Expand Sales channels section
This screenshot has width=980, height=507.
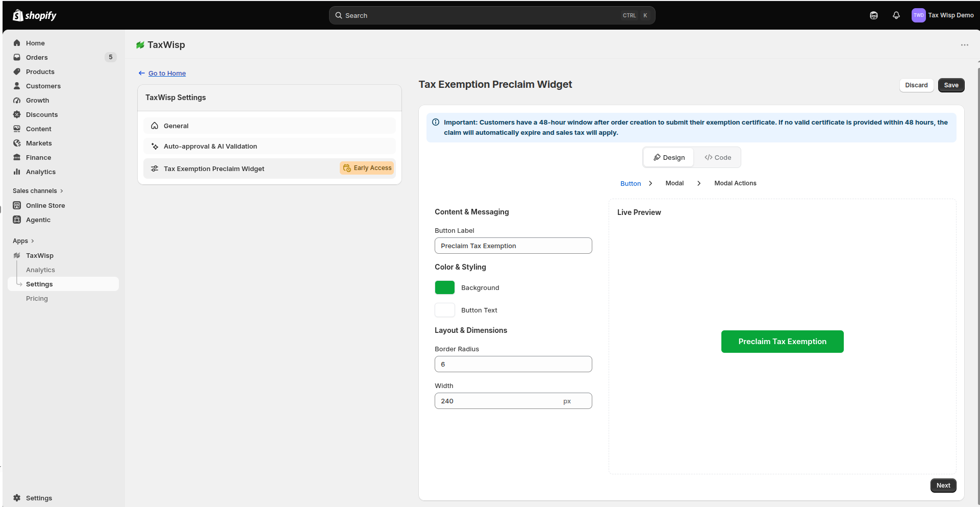(38, 190)
